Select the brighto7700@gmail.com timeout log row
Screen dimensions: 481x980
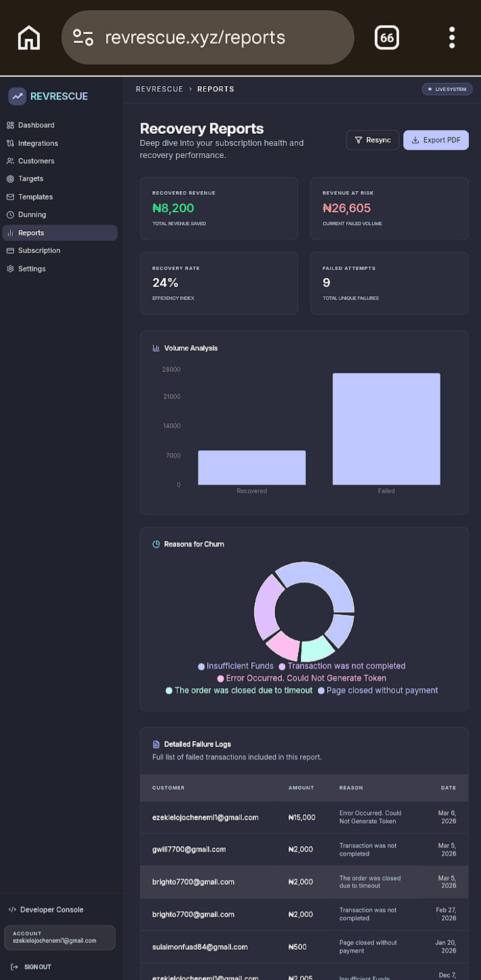tap(304, 882)
